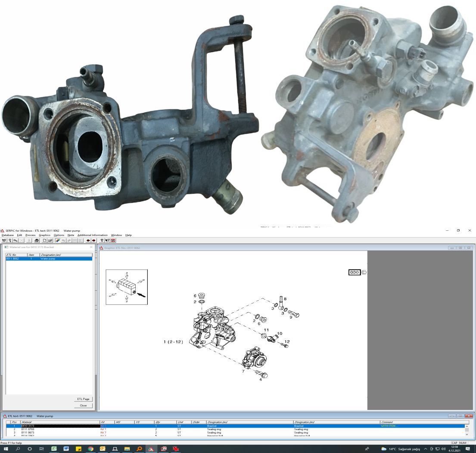
Task: Open the Window menu
Action: pyautogui.click(x=116, y=235)
